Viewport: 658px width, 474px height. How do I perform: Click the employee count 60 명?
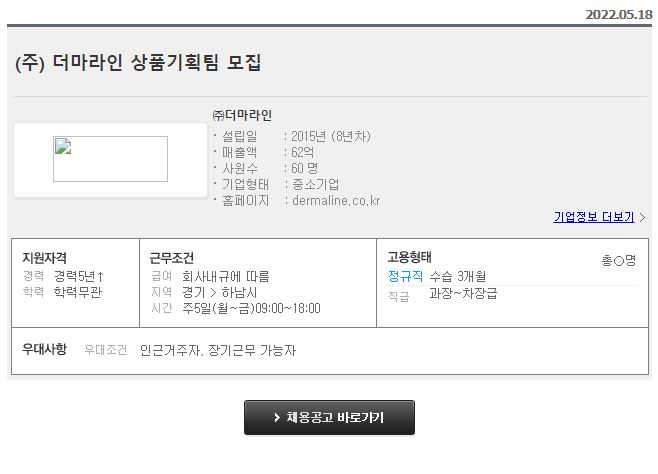[304, 168]
